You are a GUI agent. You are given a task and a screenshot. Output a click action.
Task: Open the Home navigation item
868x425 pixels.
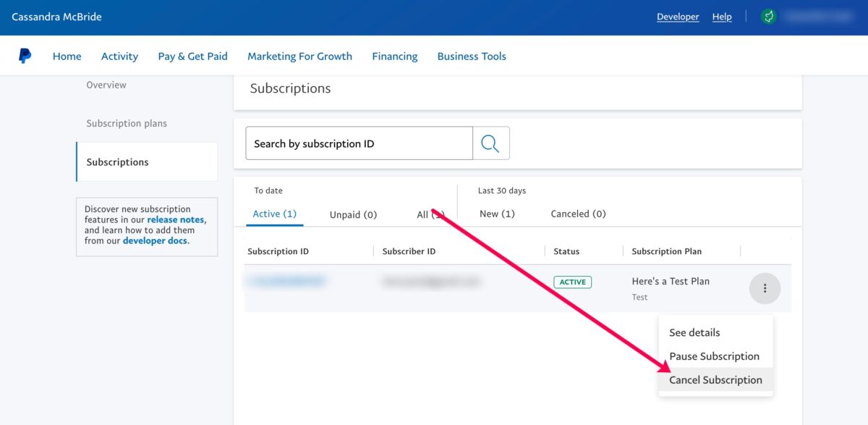tap(67, 56)
